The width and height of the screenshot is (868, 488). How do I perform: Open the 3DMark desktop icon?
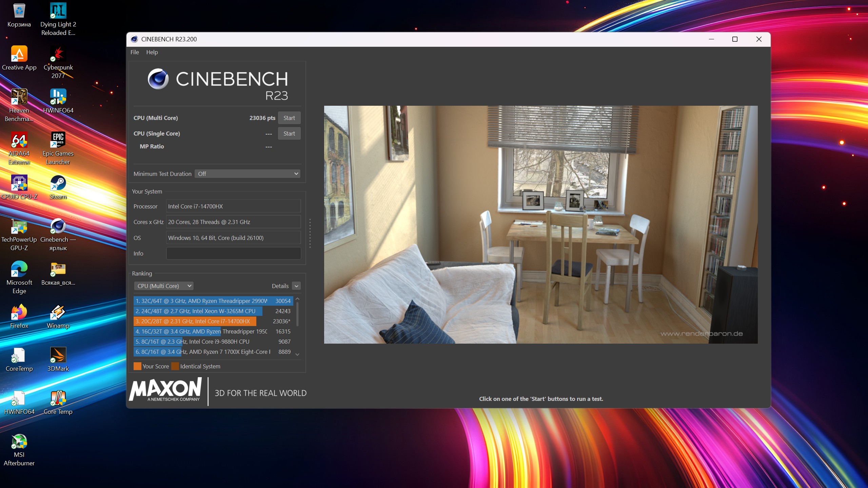(x=58, y=355)
